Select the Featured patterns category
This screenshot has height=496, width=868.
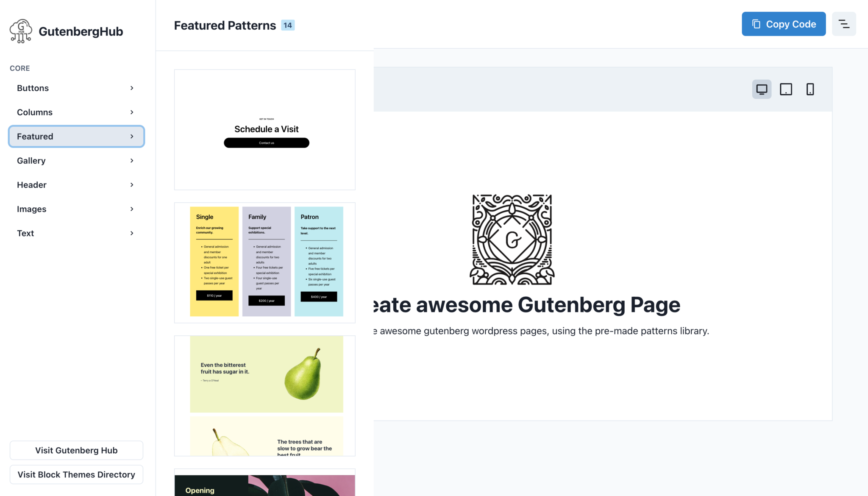(76, 137)
